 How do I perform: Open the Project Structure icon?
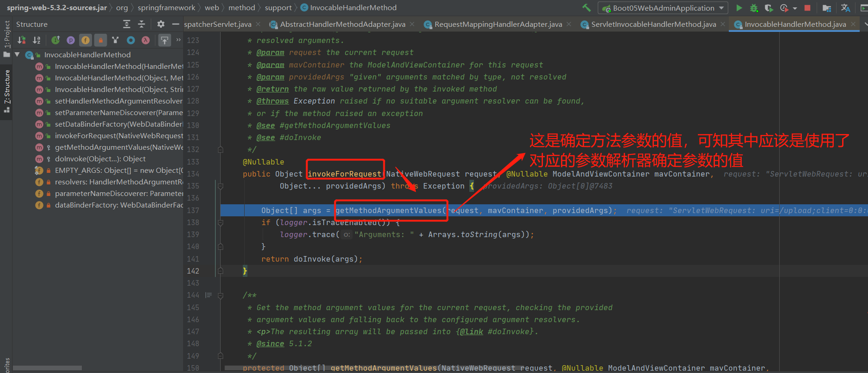827,8
